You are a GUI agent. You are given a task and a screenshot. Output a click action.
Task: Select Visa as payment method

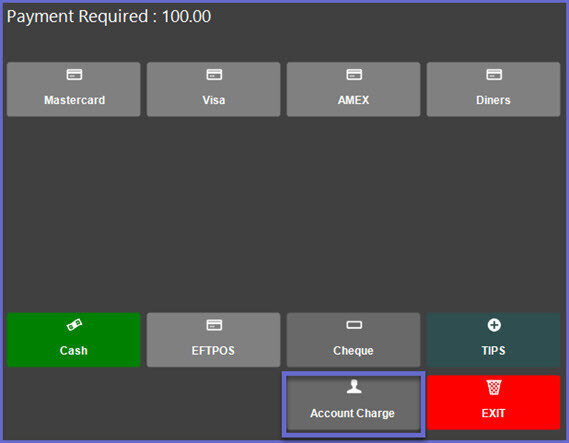[214, 89]
